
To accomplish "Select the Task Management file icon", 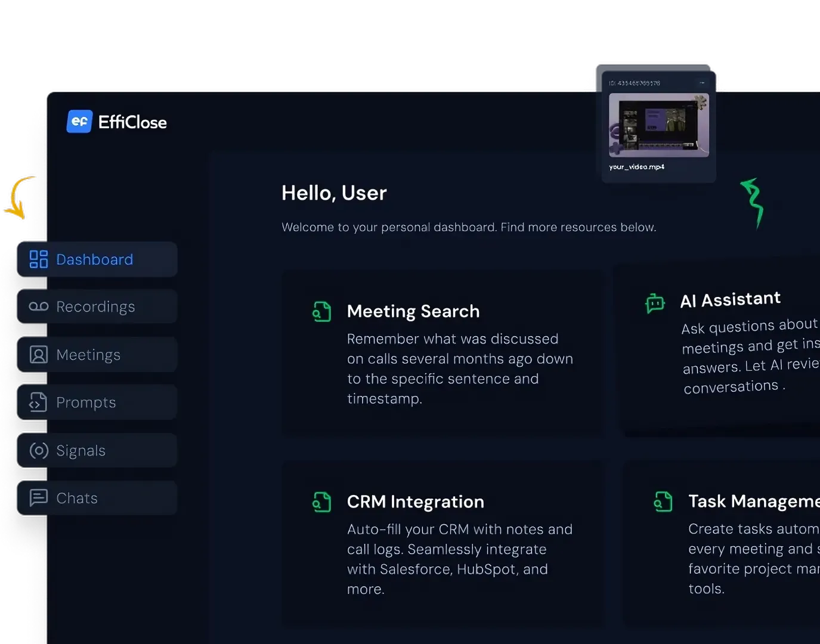I will point(663,501).
